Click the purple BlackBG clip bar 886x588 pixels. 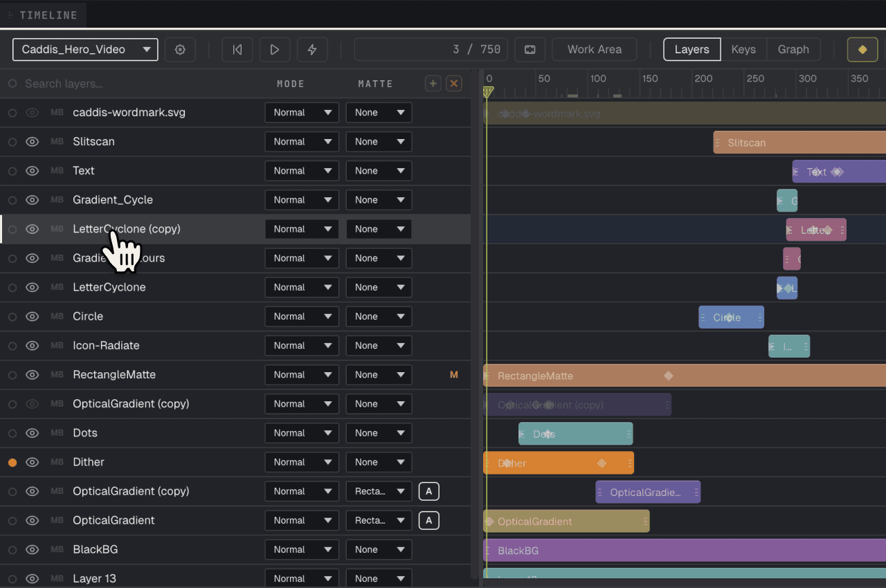(x=685, y=551)
